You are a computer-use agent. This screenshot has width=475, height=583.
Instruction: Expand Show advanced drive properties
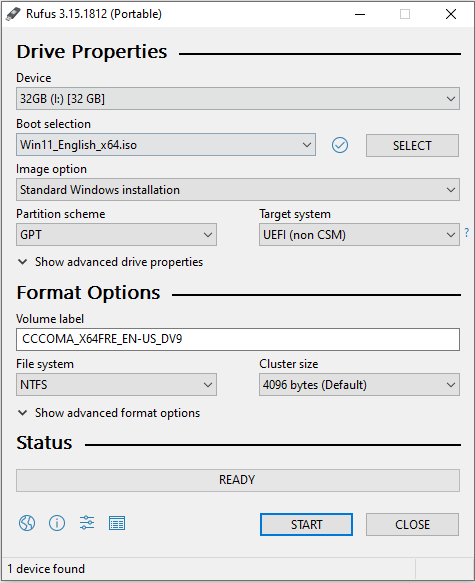(110, 262)
